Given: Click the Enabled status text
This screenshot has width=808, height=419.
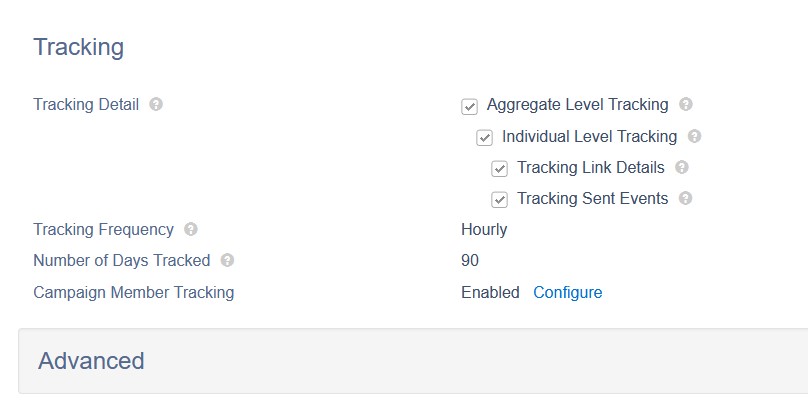Looking at the screenshot, I should pos(490,292).
